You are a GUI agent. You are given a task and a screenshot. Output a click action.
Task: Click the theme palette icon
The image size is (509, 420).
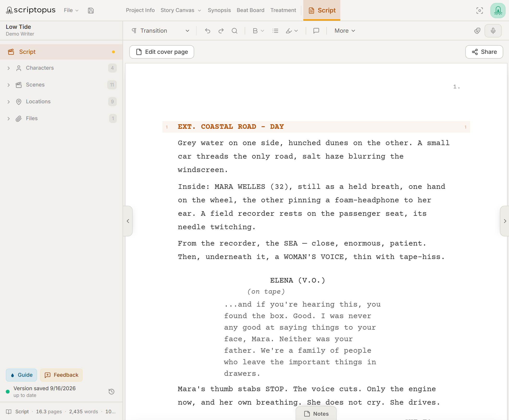click(x=477, y=31)
